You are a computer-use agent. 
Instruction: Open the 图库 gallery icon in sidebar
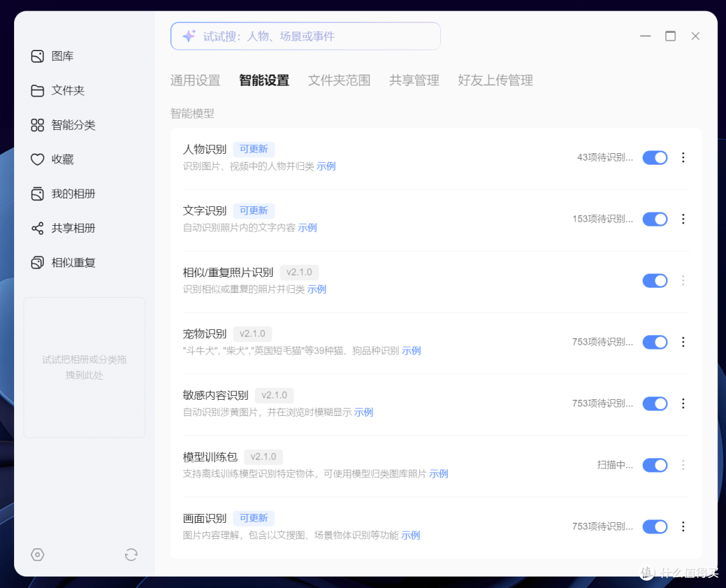click(38, 56)
